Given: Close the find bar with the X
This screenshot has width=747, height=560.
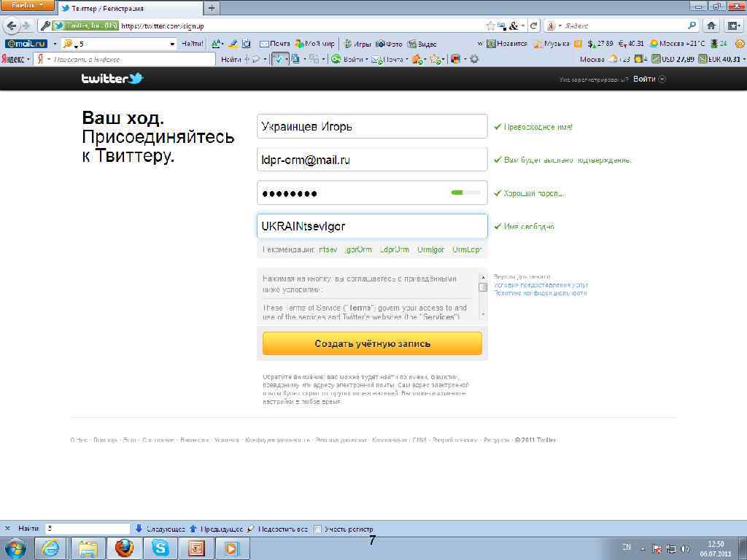Looking at the screenshot, I should coord(7,529).
